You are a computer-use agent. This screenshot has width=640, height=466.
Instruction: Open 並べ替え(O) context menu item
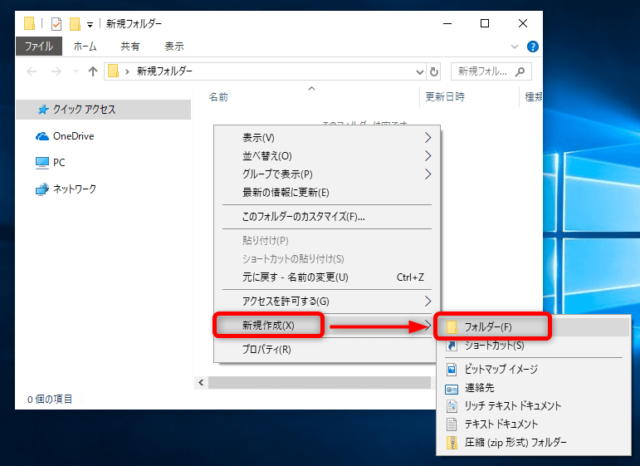click(327, 156)
